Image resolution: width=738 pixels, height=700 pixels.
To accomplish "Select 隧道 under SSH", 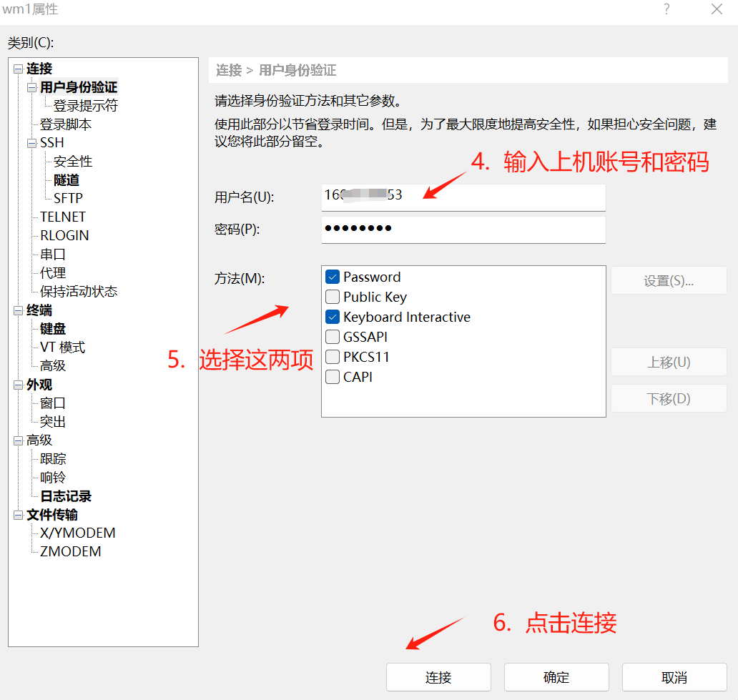I will coord(67,180).
